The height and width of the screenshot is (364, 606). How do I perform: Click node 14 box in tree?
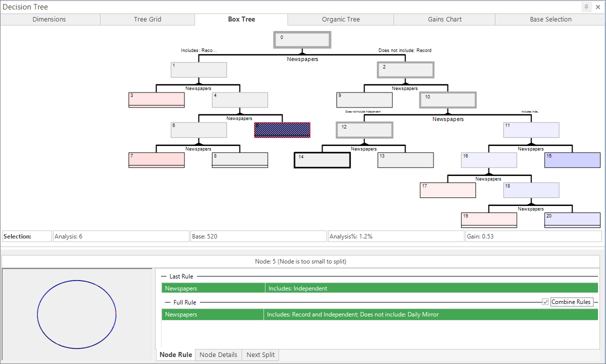tap(322, 160)
